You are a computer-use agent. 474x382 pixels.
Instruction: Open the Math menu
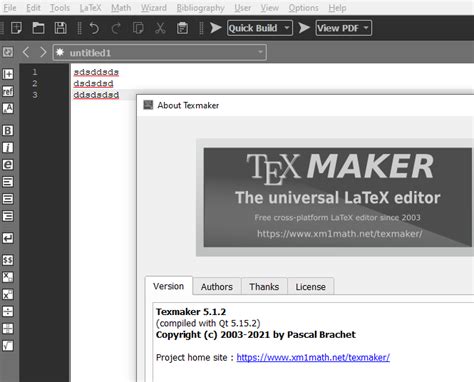(121, 8)
